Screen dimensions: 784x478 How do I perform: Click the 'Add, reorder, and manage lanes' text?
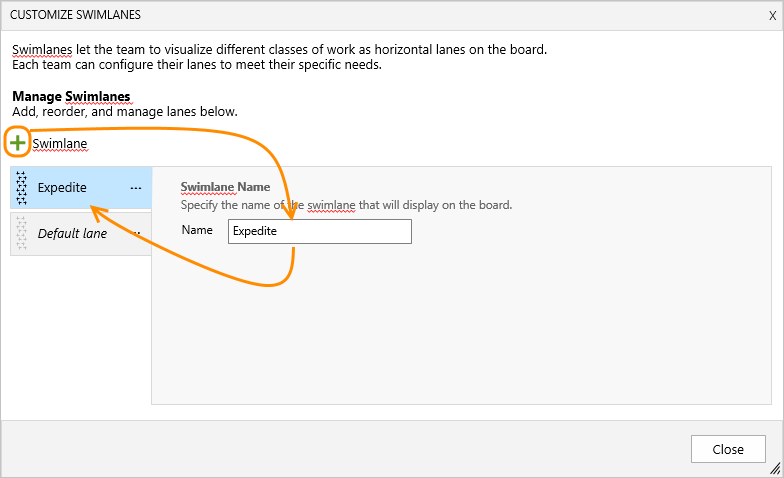point(125,112)
